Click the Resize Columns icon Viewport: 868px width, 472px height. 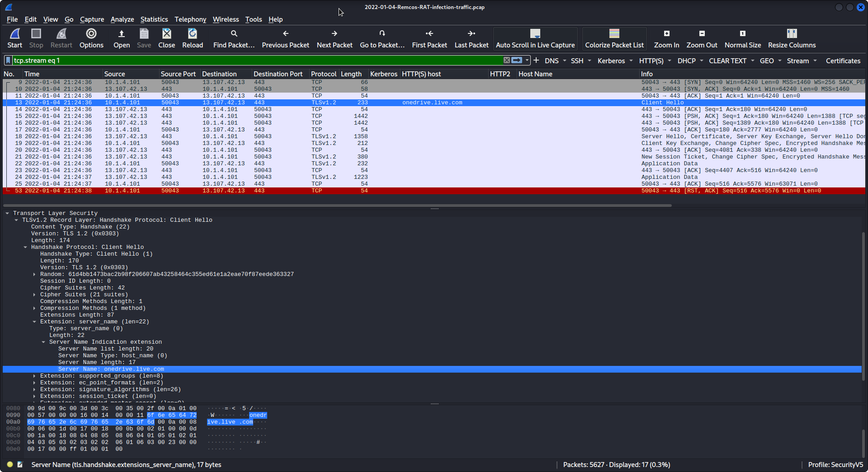792,34
